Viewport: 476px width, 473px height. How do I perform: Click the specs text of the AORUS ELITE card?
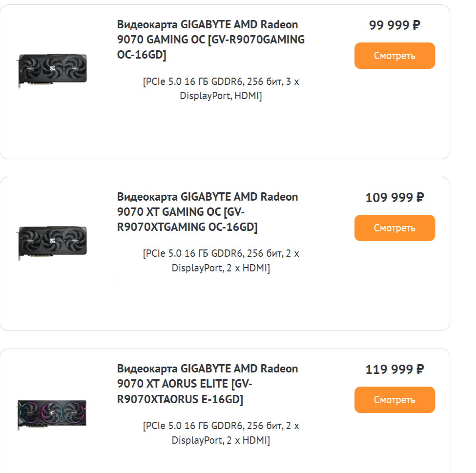point(221,433)
